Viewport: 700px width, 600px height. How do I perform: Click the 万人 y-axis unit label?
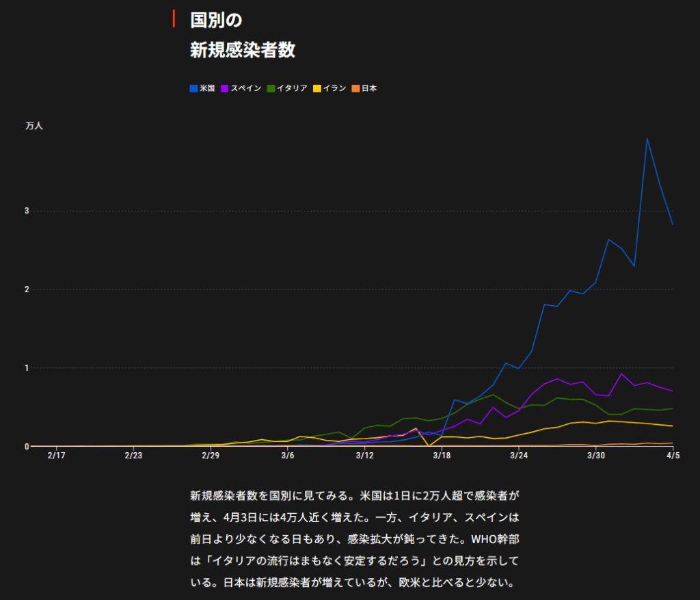pyautogui.click(x=34, y=126)
